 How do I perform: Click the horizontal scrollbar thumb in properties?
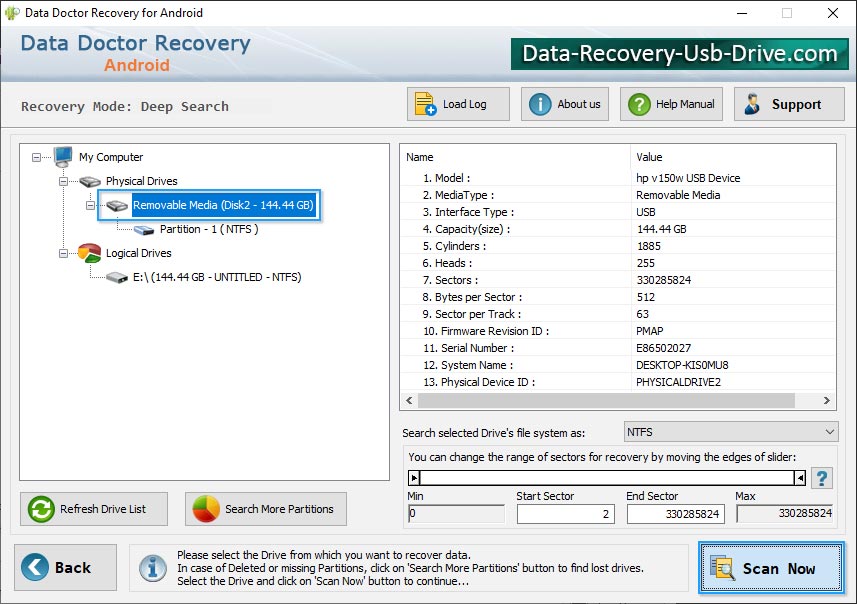[606, 401]
